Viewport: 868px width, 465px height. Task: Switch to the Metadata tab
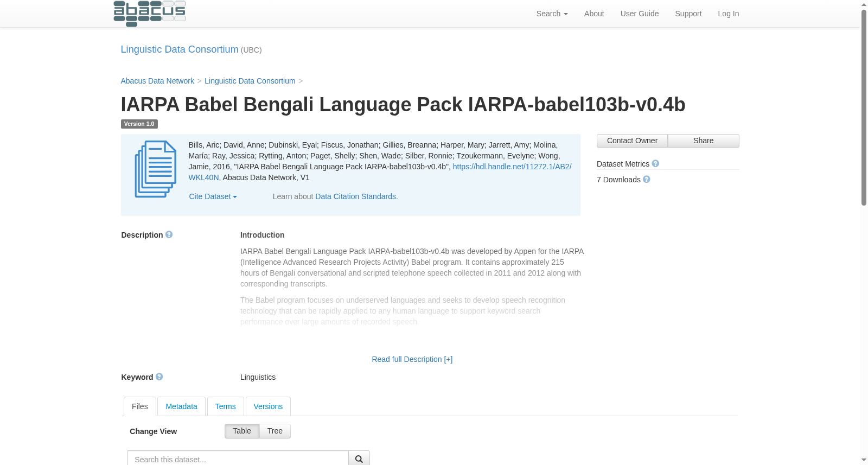coord(181,406)
